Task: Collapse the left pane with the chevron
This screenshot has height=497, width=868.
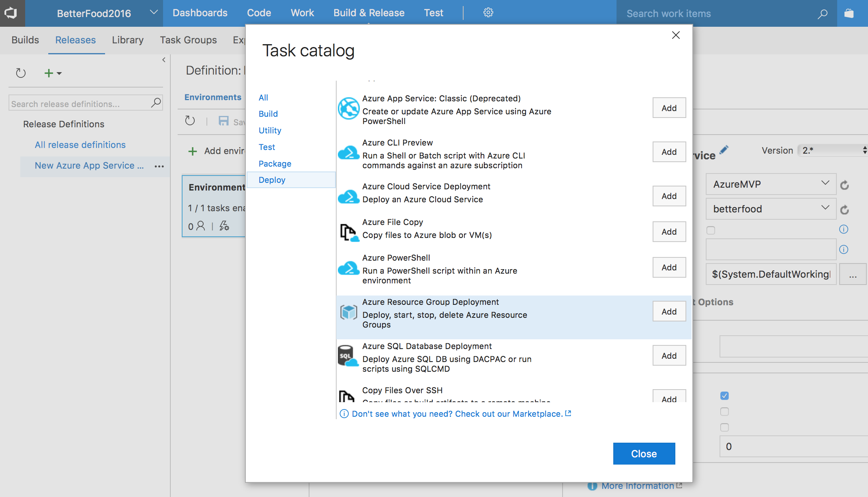Action: tap(164, 60)
